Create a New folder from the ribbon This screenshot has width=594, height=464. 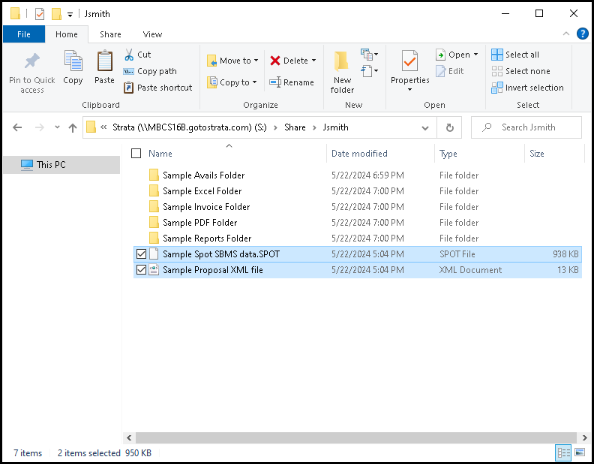tap(342, 72)
